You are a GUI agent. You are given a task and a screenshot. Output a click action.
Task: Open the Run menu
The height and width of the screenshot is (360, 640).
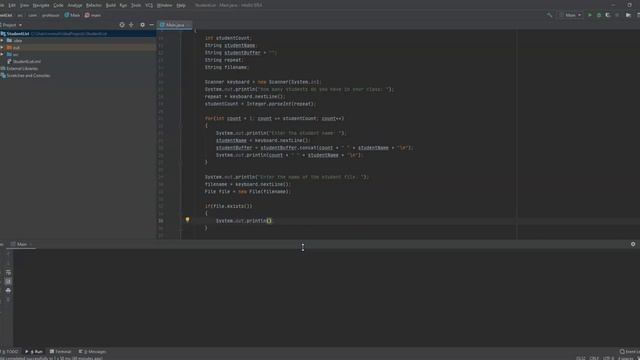point(123,5)
